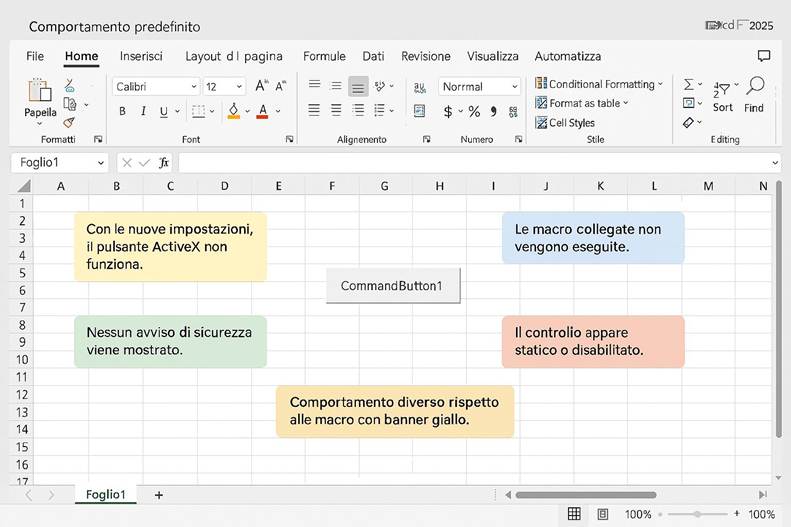Click the insert function fx icon
Screen dimensions: 791x527
(x=163, y=162)
